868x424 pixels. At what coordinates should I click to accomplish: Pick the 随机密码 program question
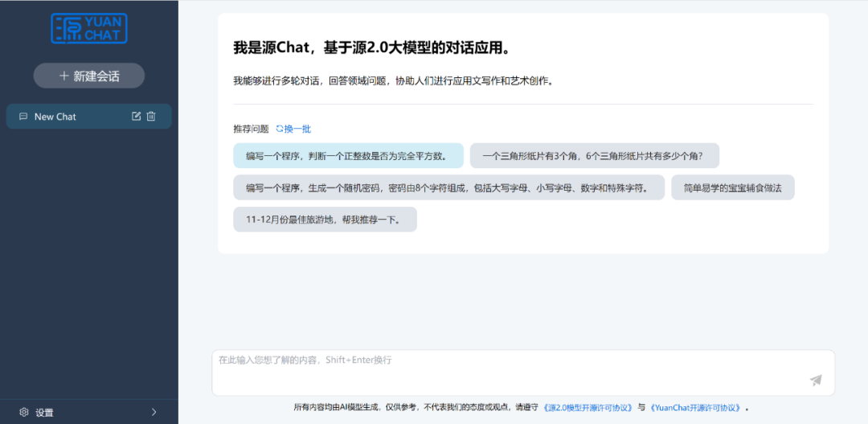click(x=449, y=187)
